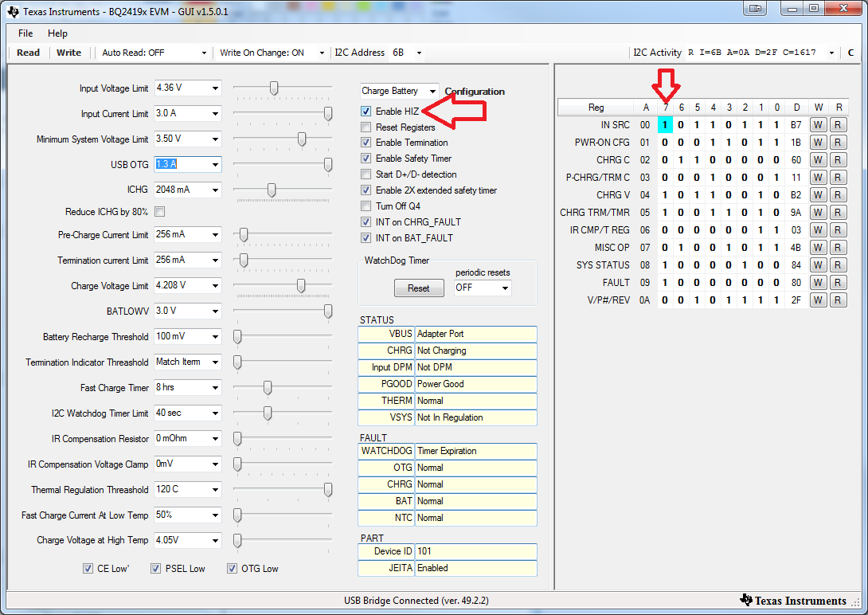The width and height of the screenshot is (868, 615).
Task: Click the Texas Instruments title bar icon
Action: (x=13, y=11)
